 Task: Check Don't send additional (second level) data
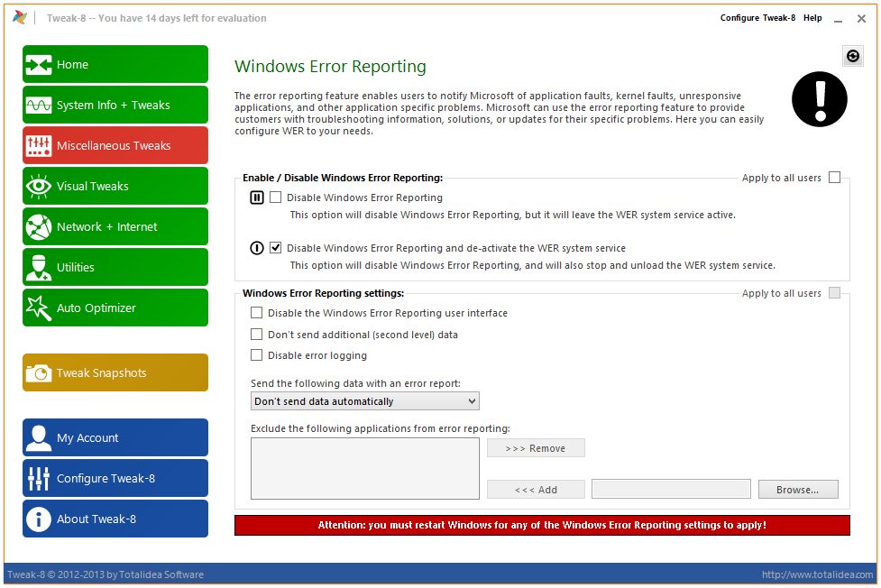click(x=257, y=335)
